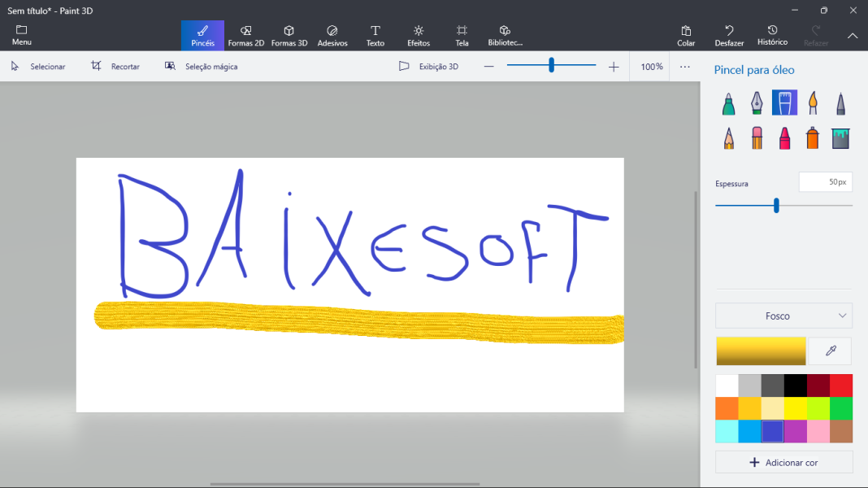Choose the Watercolor brush
The image size is (868, 488).
point(812,102)
